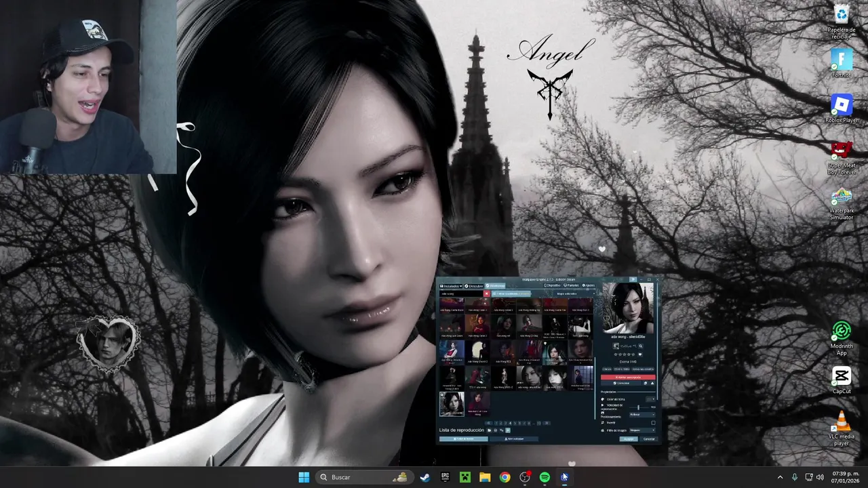Click the Wallpaper Engine taskbar icon
The image size is (868, 488).
565,477
